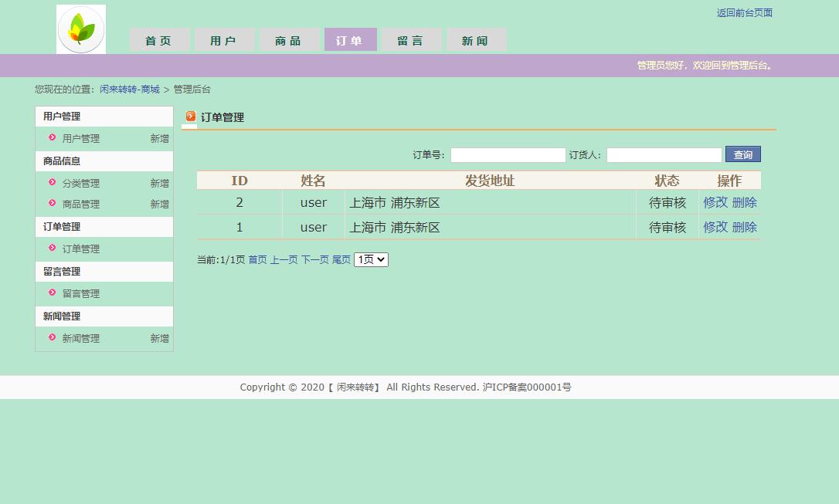
Task: Switch to the 用户 navigation tab
Action: 224,39
